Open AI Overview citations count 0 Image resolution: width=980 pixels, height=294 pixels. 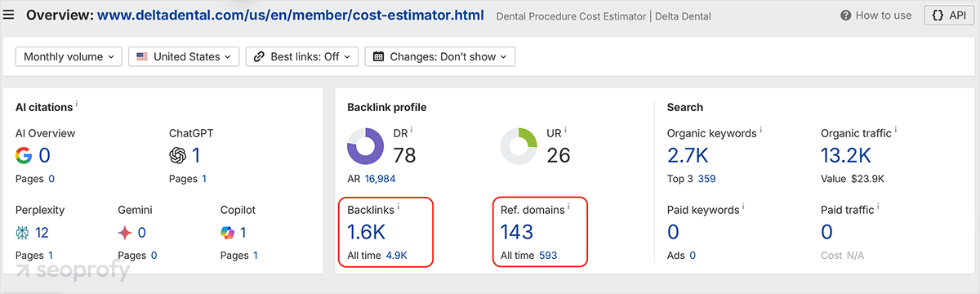[x=44, y=155]
